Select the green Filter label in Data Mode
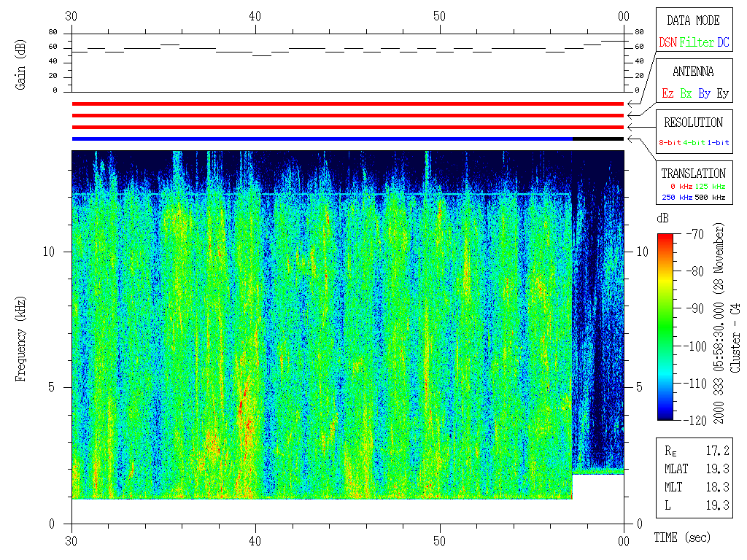The width and height of the screenshot is (747, 560). point(697,43)
